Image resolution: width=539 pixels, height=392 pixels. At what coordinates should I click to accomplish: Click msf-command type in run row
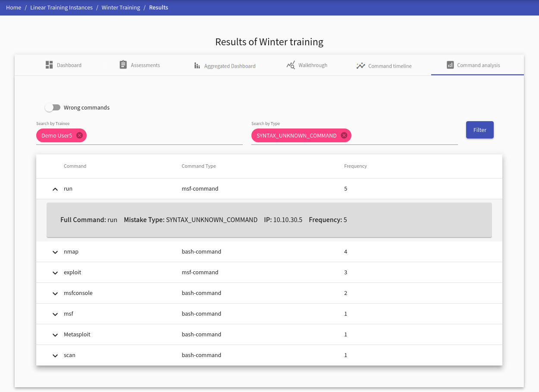[200, 188]
